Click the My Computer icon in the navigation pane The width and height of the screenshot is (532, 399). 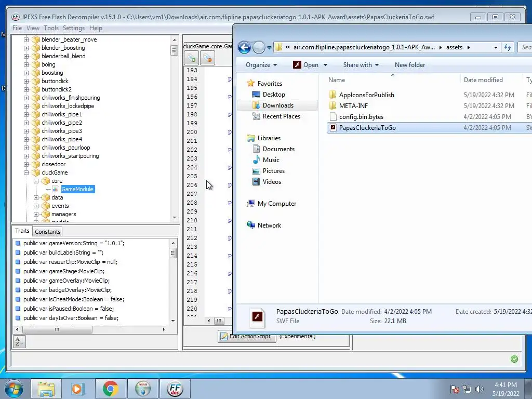[x=251, y=203]
